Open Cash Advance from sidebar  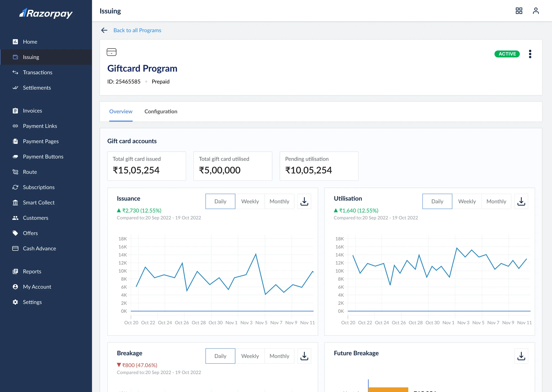coord(46,248)
